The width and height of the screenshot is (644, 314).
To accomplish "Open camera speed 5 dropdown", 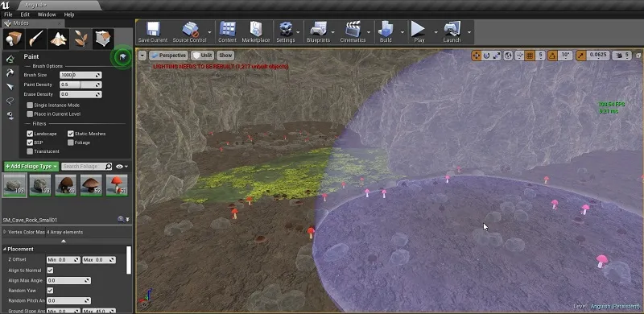I will (621, 55).
